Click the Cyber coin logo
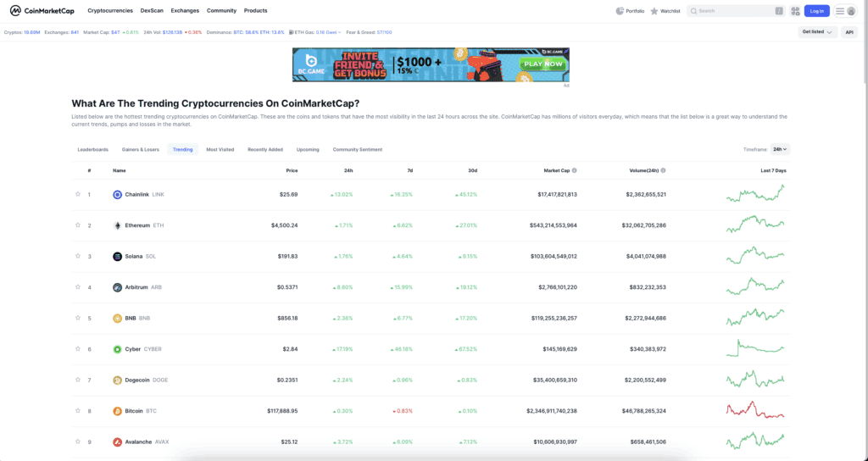868x461 pixels. click(x=117, y=349)
